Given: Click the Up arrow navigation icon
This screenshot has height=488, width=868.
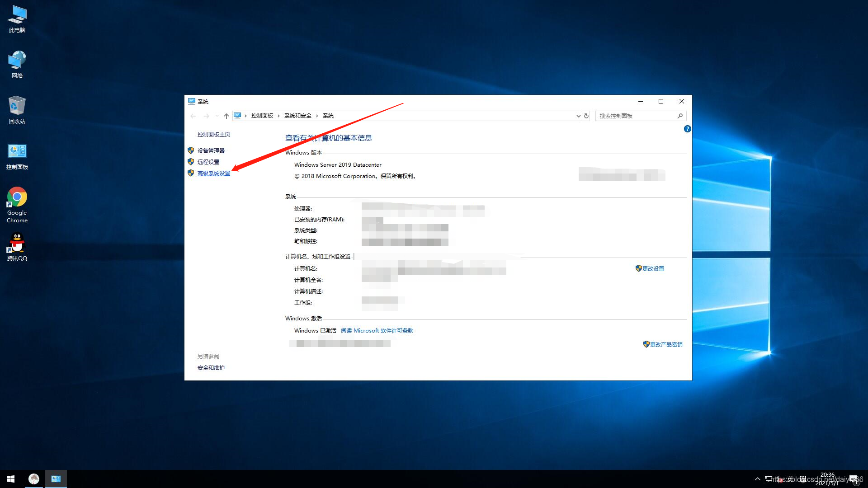Looking at the screenshot, I should [x=226, y=116].
